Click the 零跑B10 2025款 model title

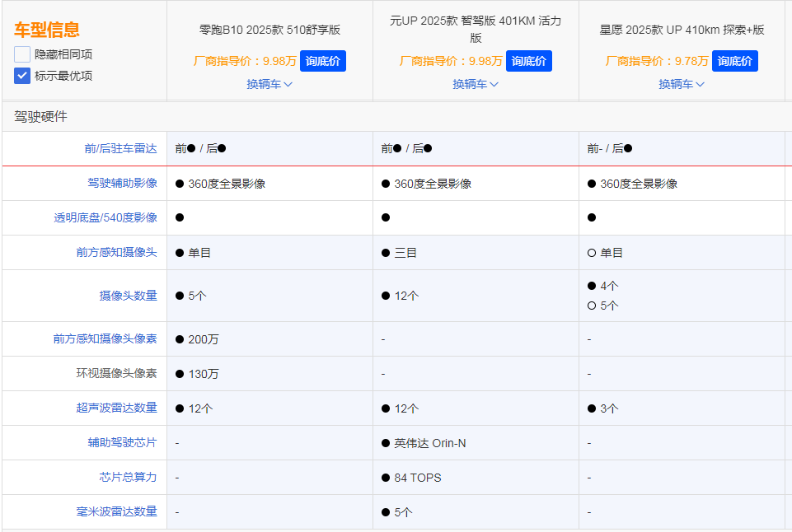(269, 30)
